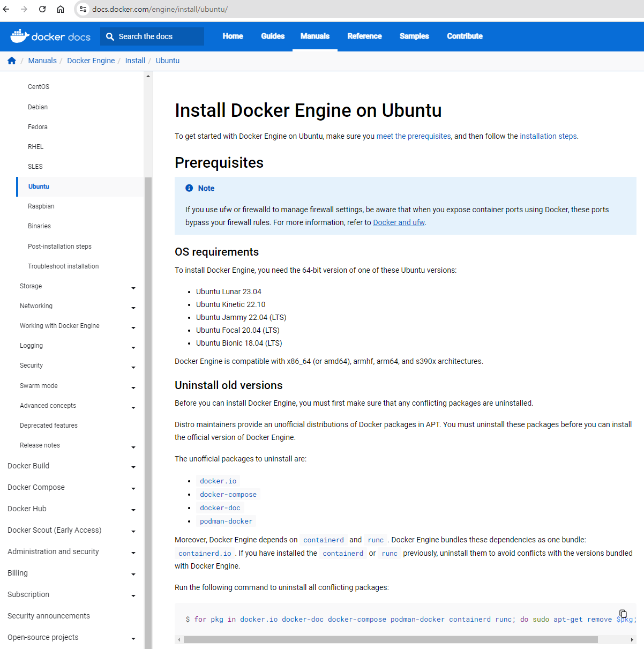
Task: Click the URL in the address bar
Action: (x=160, y=9)
